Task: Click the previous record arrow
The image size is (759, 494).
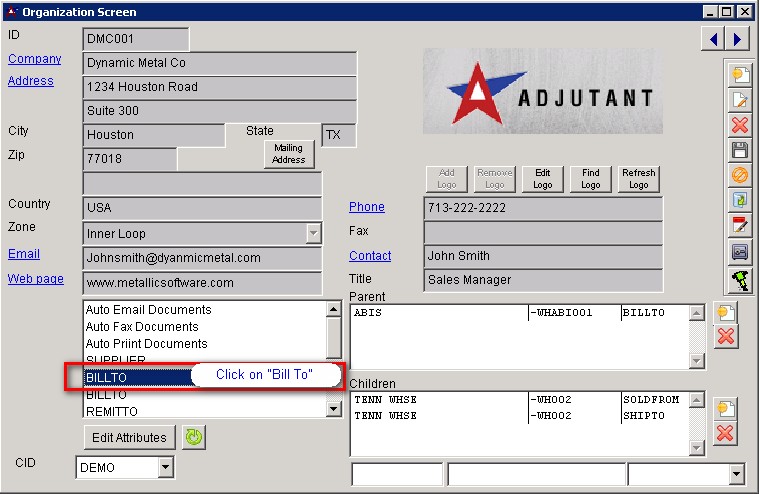Action: click(x=713, y=39)
